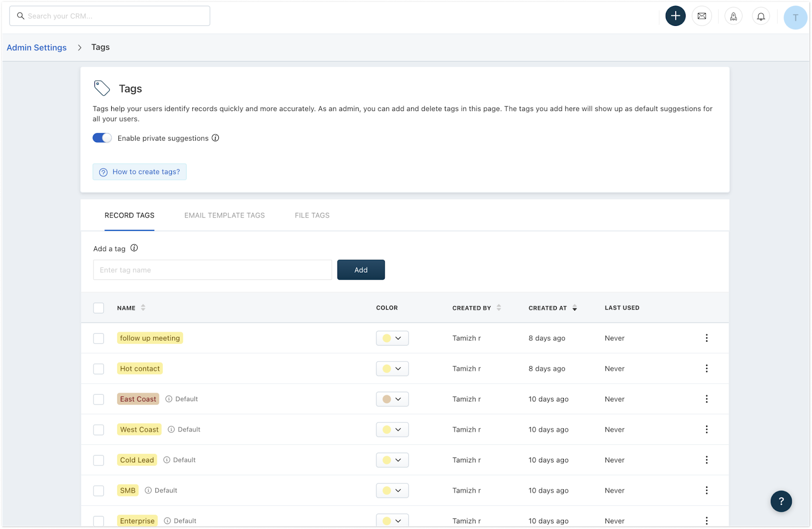Open more options for SMB row

(x=706, y=490)
